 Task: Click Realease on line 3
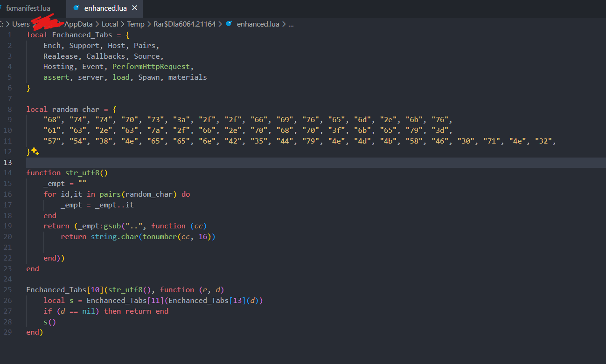point(61,56)
